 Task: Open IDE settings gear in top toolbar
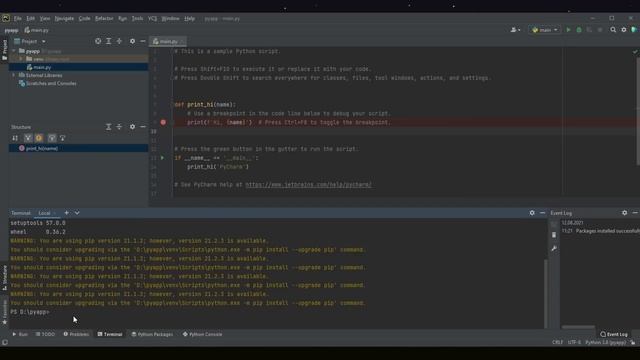(x=624, y=30)
